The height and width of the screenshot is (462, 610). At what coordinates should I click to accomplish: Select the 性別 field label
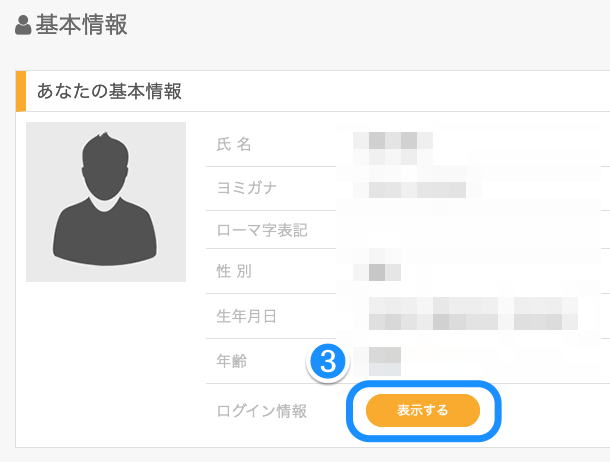234,271
